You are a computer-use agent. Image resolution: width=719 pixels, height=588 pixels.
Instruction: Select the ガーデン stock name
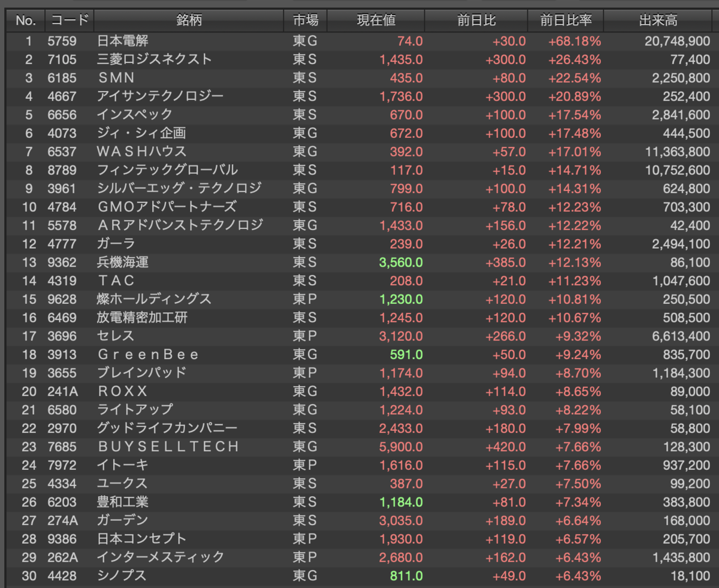(x=122, y=520)
